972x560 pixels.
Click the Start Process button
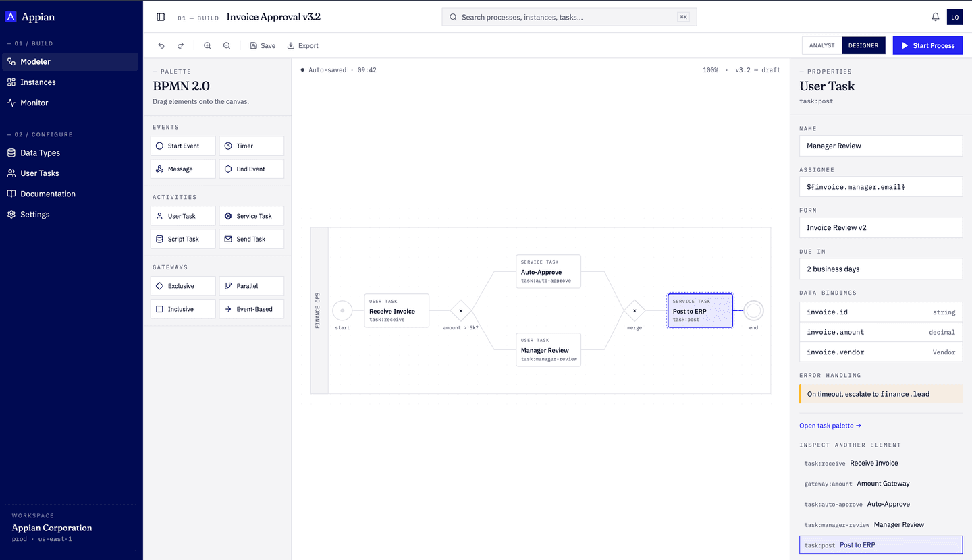point(927,45)
